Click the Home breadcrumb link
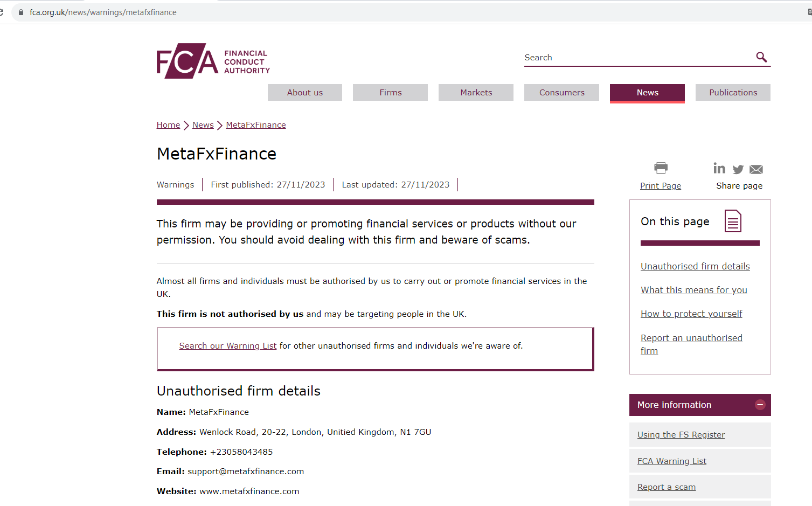 pyautogui.click(x=168, y=125)
